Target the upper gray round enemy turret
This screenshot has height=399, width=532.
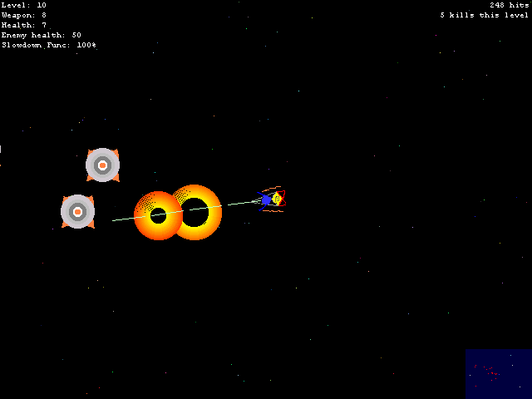[x=102, y=165]
